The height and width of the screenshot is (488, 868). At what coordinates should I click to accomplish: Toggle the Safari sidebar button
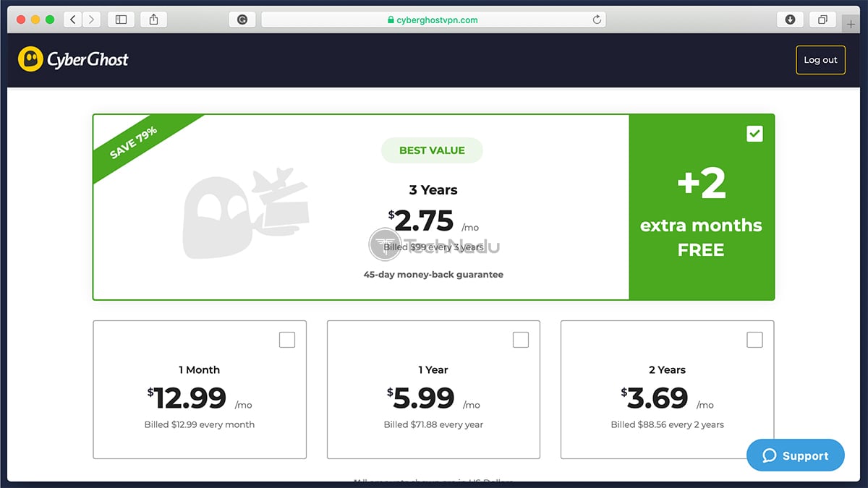(x=121, y=20)
